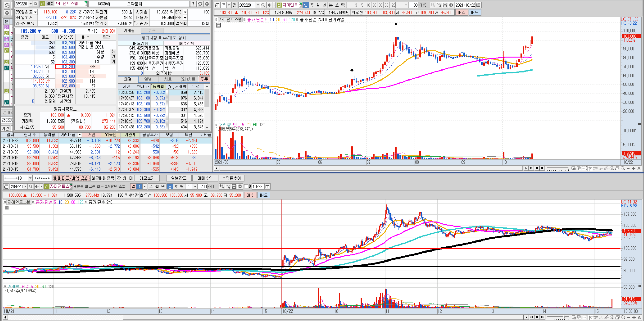644x321 pixels.
Task: Click the 일별잔고 button
Action: pos(179,178)
